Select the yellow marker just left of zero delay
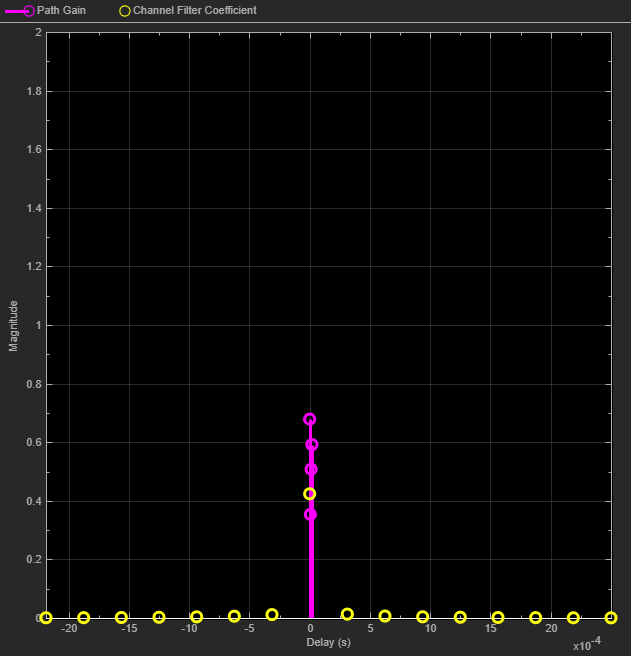The image size is (631, 656). pyautogui.click(x=272, y=614)
